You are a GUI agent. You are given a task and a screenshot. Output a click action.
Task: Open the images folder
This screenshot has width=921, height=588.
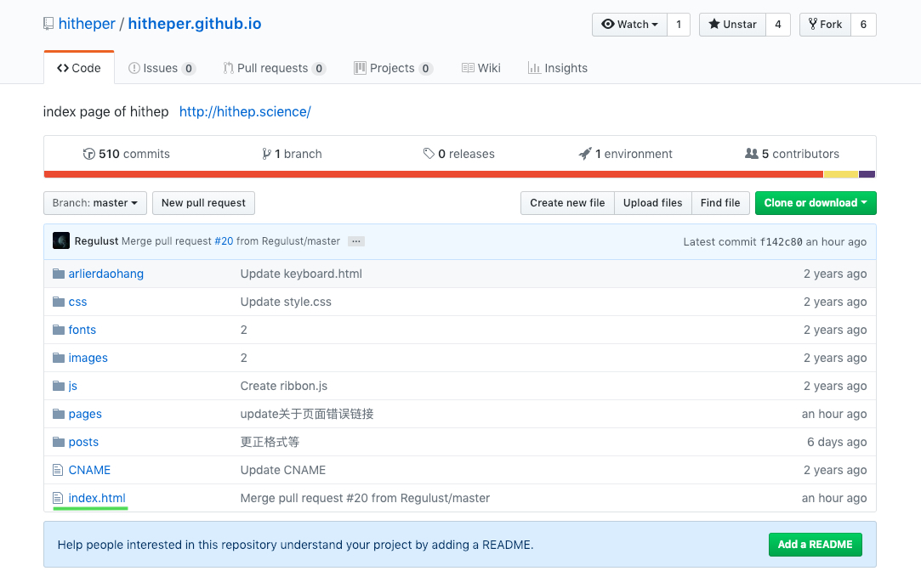tap(88, 358)
